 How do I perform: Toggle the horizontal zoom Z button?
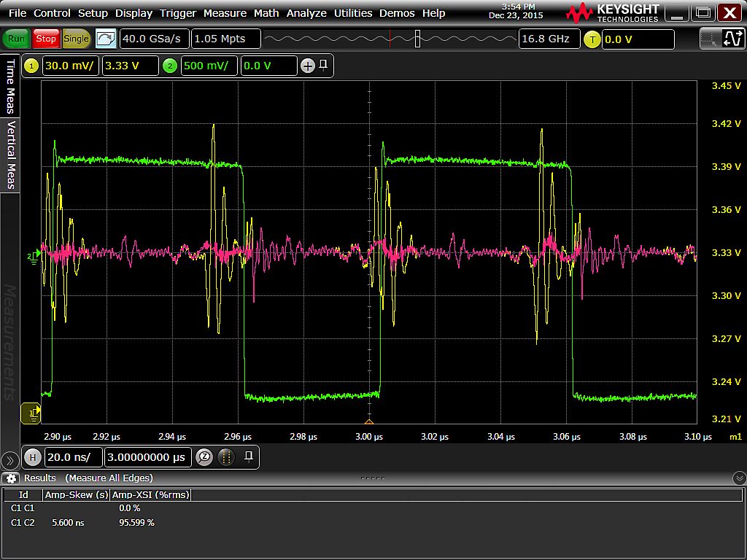pos(204,457)
